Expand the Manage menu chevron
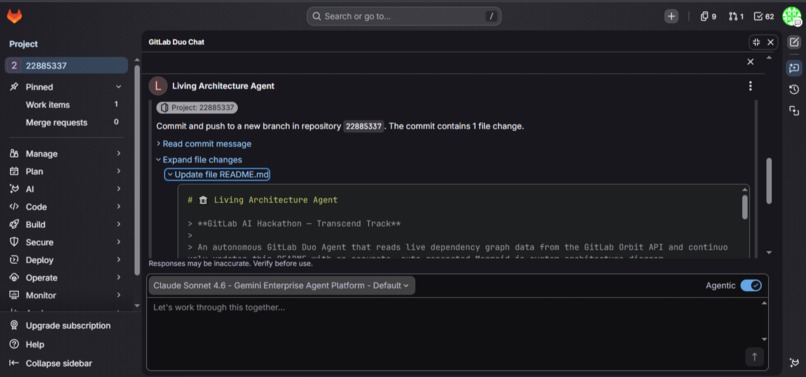Screen dimensions: 806x377 [119, 153]
